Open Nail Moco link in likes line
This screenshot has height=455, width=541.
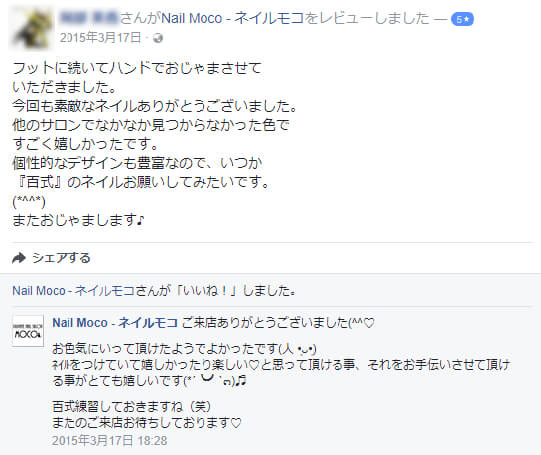coord(73,291)
